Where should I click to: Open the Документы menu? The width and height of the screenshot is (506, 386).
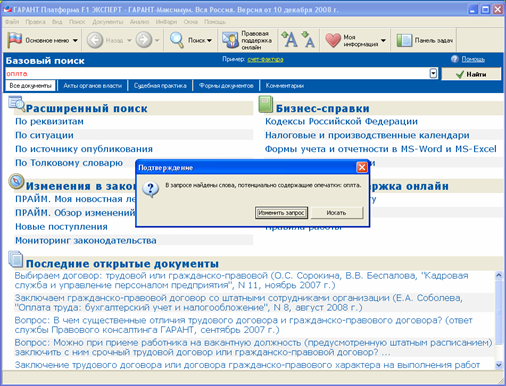(107, 22)
